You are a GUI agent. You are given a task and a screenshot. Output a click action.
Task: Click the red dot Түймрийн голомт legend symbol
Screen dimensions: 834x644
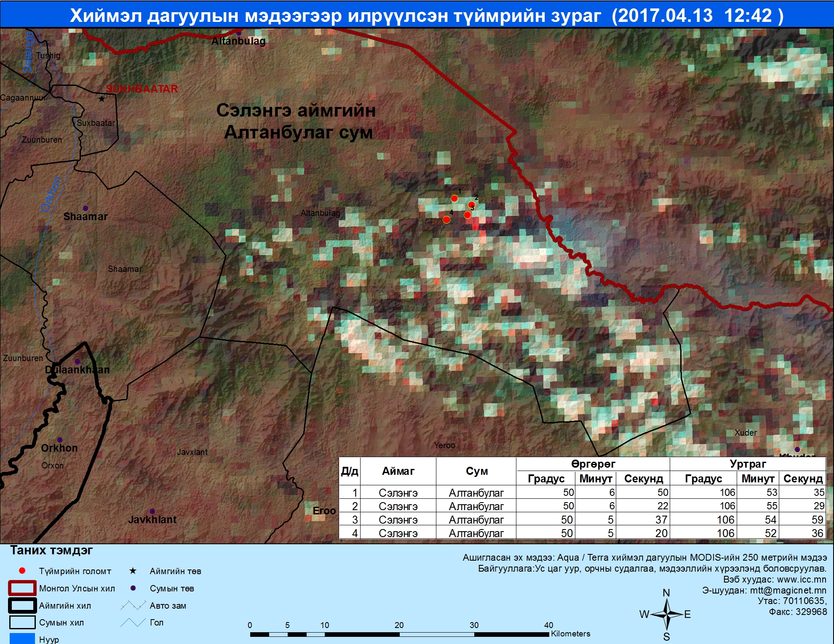(22, 571)
